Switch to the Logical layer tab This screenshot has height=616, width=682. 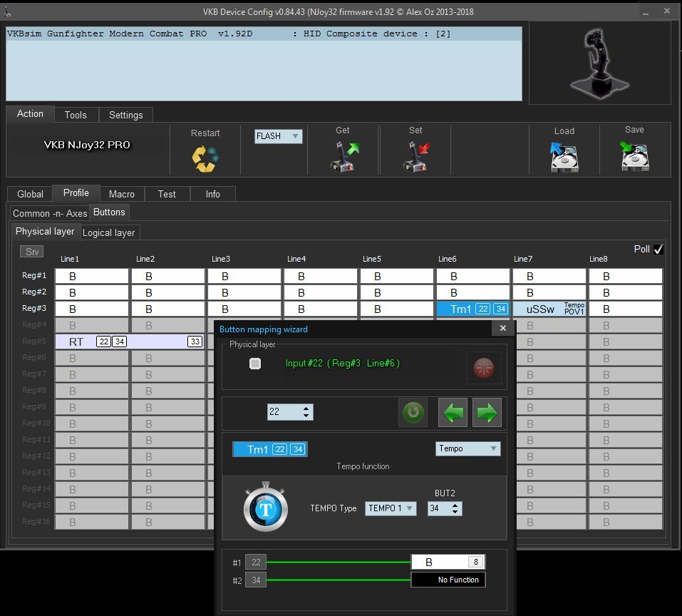click(109, 232)
